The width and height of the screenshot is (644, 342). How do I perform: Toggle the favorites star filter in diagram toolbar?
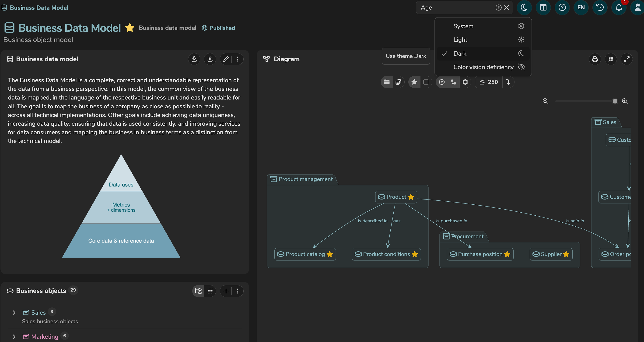pos(414,82)
